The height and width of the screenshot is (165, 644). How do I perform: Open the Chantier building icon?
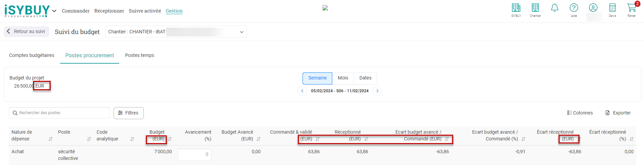click(535, 8)
